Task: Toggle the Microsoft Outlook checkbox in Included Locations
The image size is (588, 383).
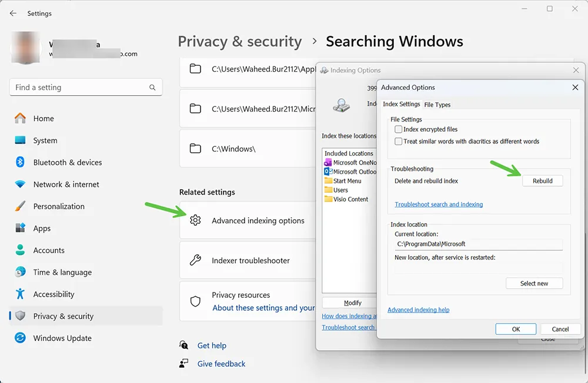Action: pos(329,172)
